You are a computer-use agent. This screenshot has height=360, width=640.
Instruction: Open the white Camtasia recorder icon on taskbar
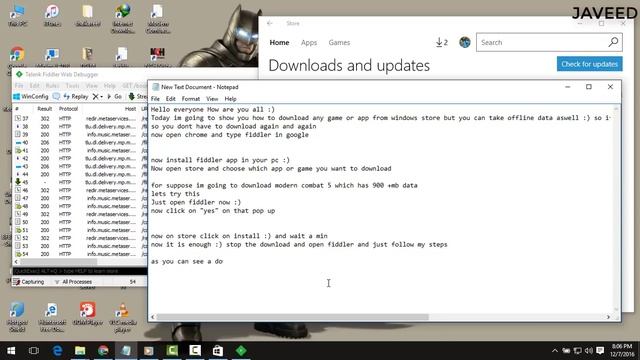pyautogui.click(x=195, y=351)
